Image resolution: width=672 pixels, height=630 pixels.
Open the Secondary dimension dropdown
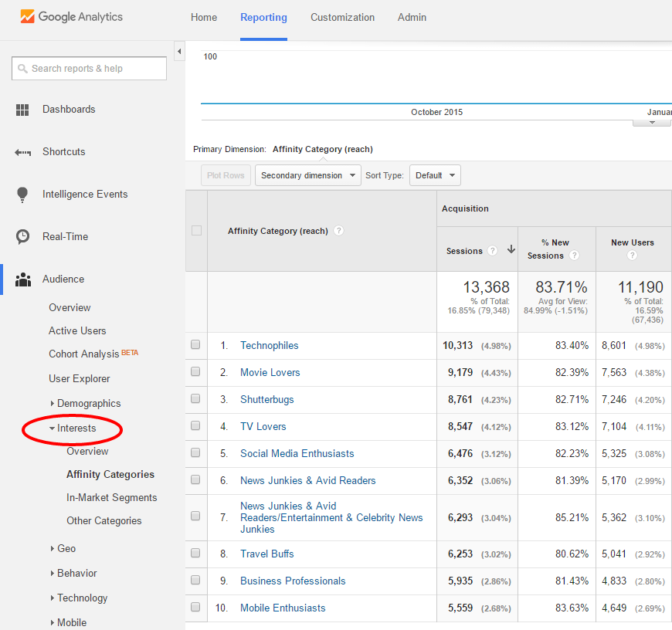308,175
